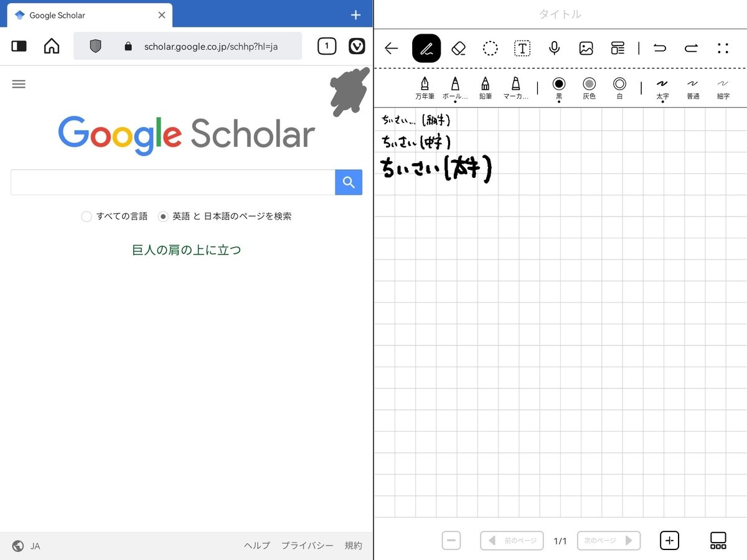
Task: Open the tab switcher showing 1
Action: 327,46
